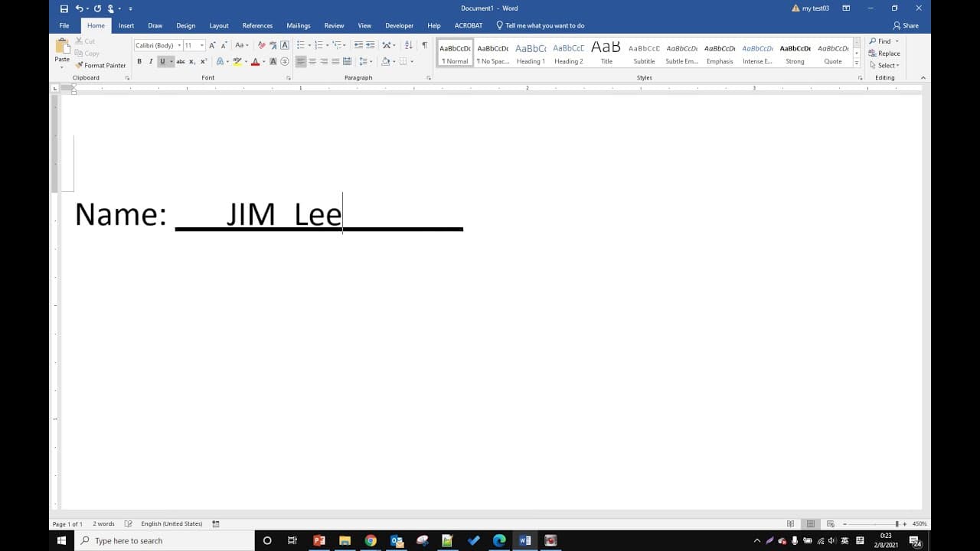Open Chrome from the taskbar

(x=371, y=540)
